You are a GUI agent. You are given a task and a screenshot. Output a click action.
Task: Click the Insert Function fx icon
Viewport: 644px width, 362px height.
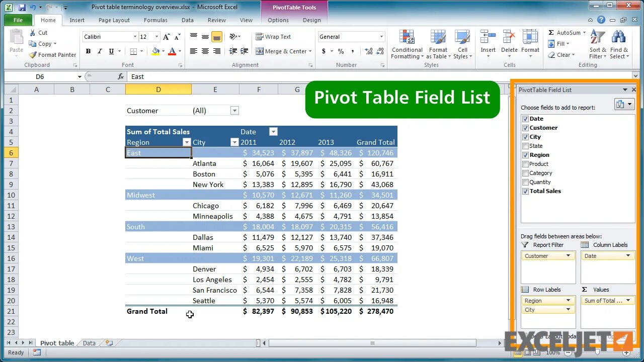point(121,76)
